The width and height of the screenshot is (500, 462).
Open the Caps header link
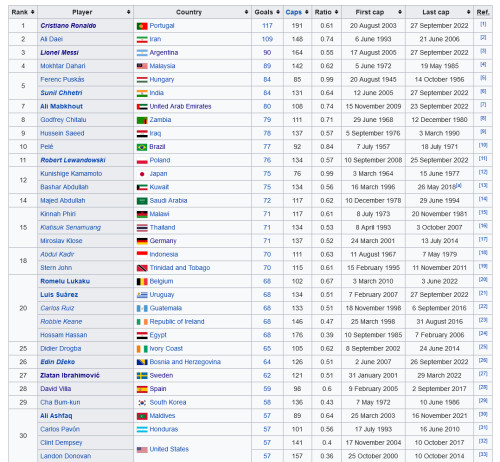pyautogui.click(x=293, y=12)
